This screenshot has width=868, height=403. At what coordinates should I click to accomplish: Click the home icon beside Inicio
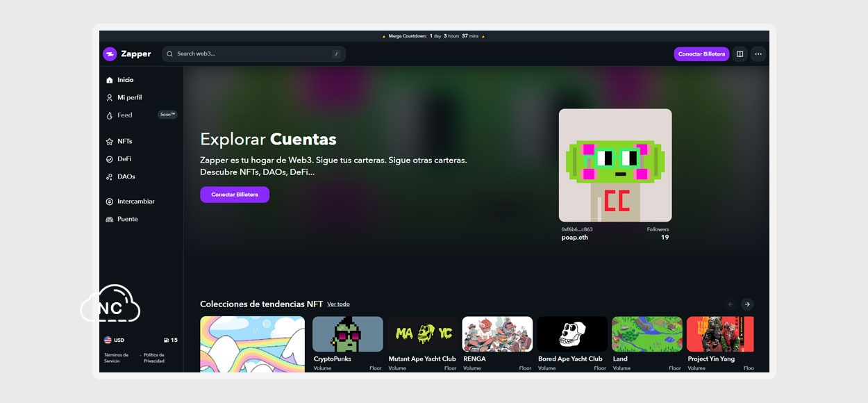pyautogui.click(x=109, y=80)
